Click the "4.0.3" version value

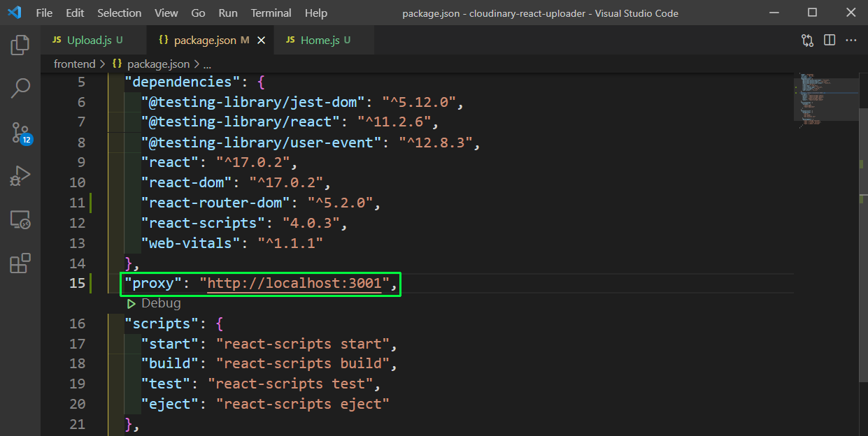point(311,223)
